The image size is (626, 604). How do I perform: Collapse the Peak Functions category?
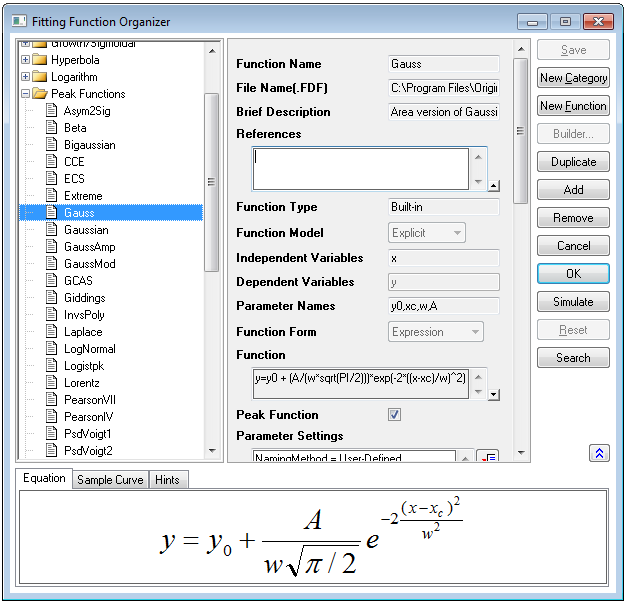click(x=26, y=93)
